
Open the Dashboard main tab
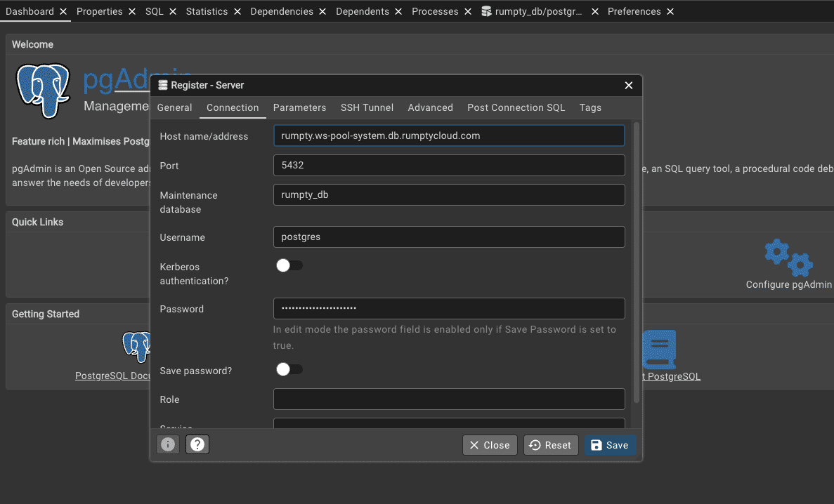(30, 12)
